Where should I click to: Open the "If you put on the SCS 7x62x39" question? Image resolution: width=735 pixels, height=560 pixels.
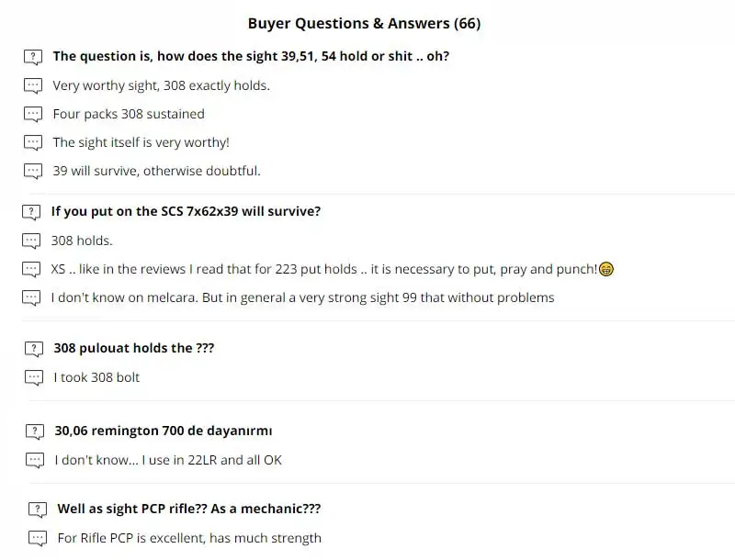(186, 211)
